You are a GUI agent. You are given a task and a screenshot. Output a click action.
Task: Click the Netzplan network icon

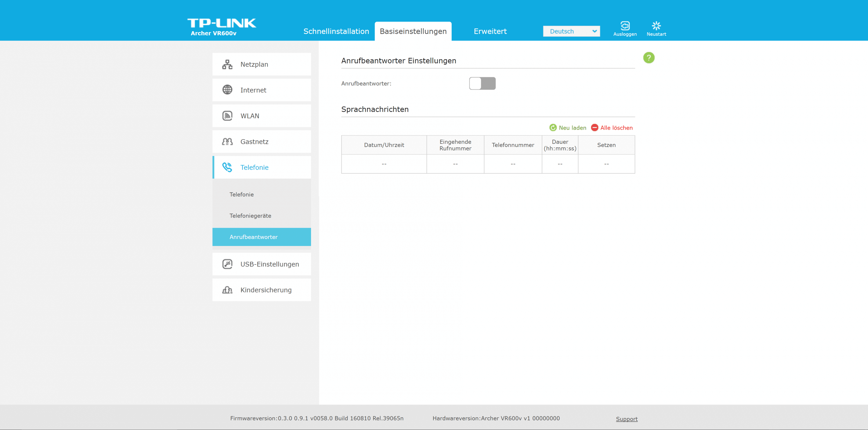click(227, 64)
